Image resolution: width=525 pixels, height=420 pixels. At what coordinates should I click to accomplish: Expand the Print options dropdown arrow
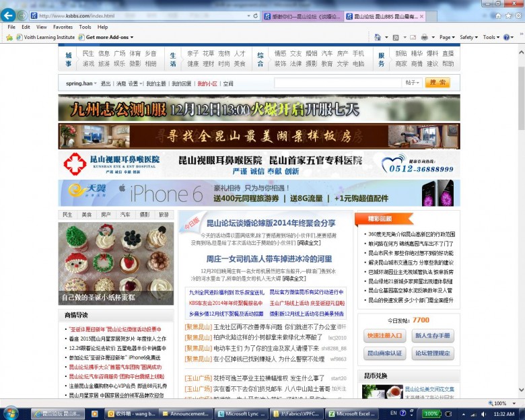(x=433, y=37)
